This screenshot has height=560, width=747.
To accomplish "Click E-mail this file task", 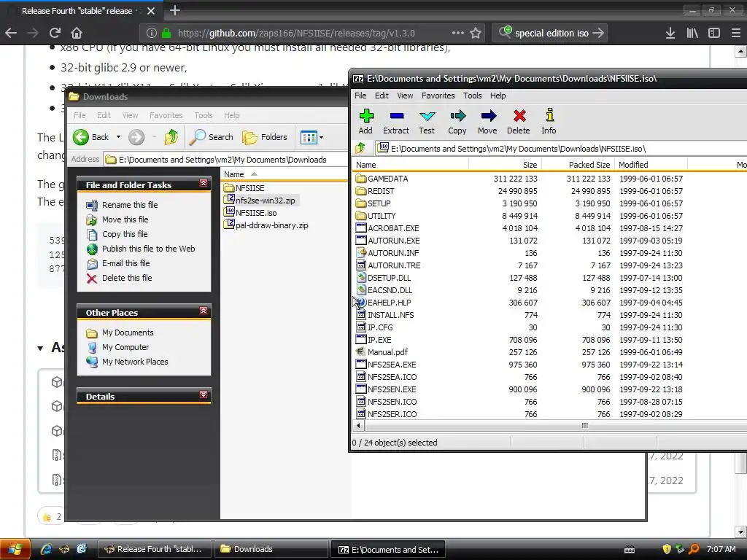I will (125, 263).
